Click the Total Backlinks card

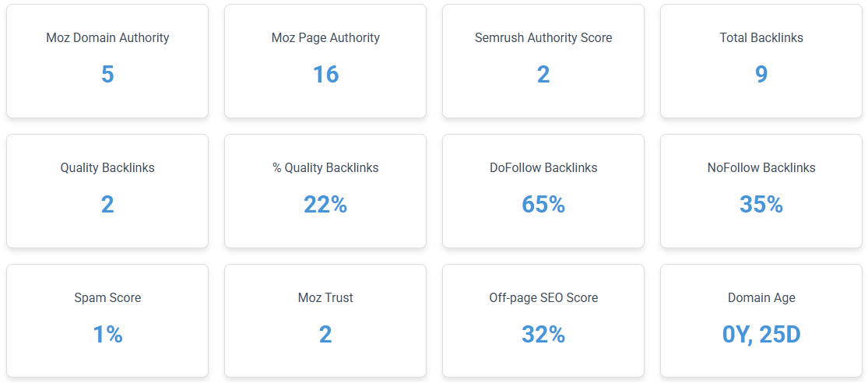[x=761, y=61]
